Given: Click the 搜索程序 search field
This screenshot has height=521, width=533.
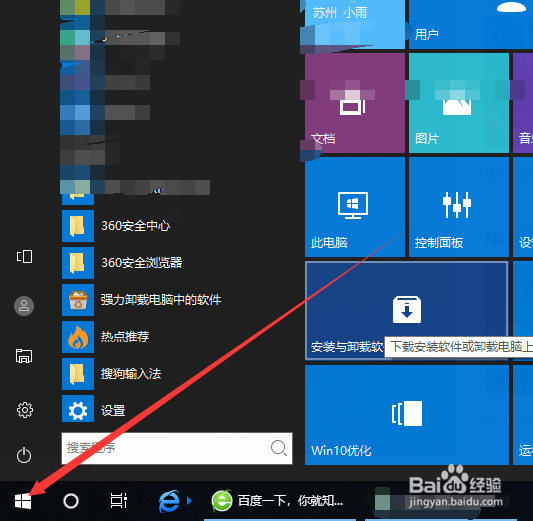Looking at the screenshot, I should (177, 448).
